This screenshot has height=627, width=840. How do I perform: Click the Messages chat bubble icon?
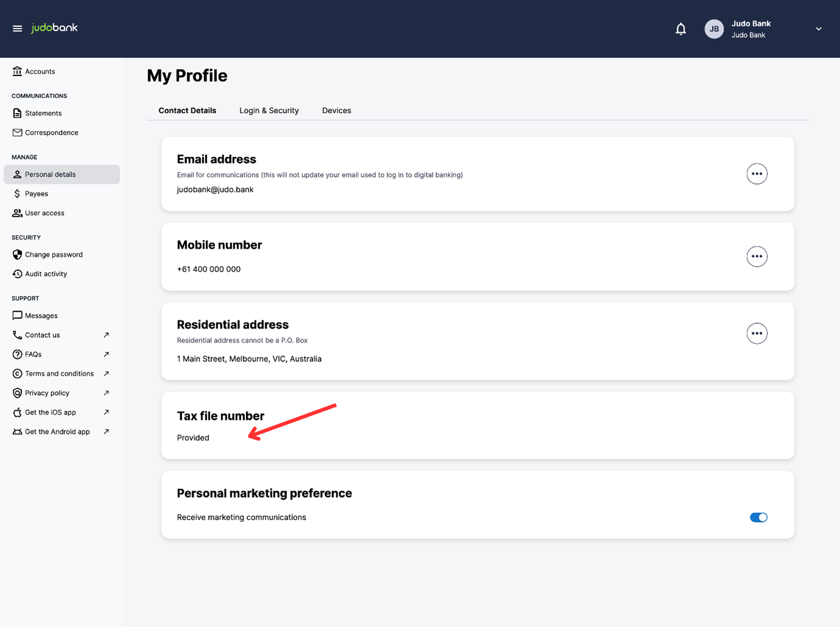[17, 315]
